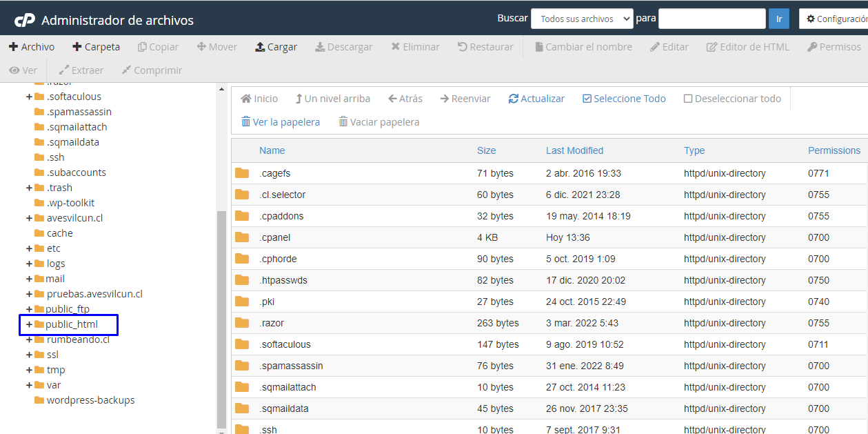Viewport: 868px width, 434px height.
Task: Navigate home by clicking Inicio
Action: [x=259, y=98]
